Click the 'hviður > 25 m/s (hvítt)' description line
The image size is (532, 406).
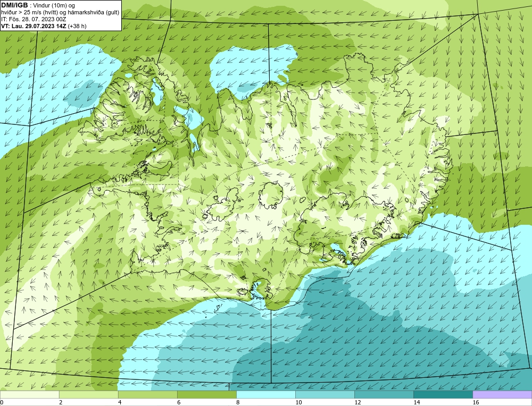click(x=60, y=13)
